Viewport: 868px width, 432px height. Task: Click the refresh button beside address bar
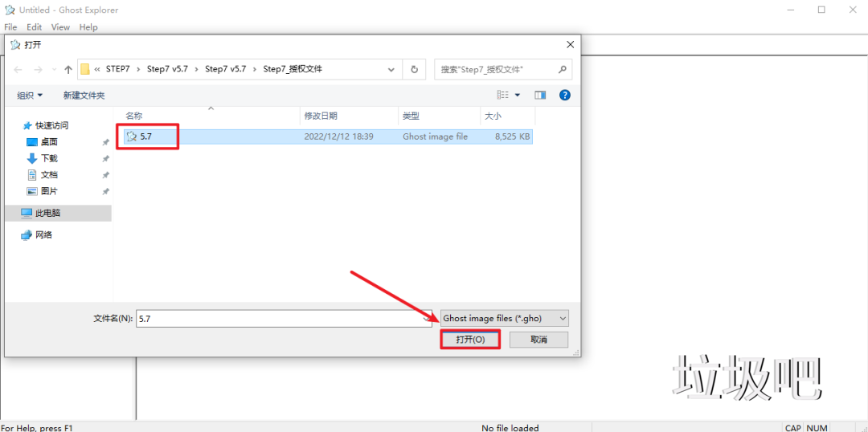[414, 69]
